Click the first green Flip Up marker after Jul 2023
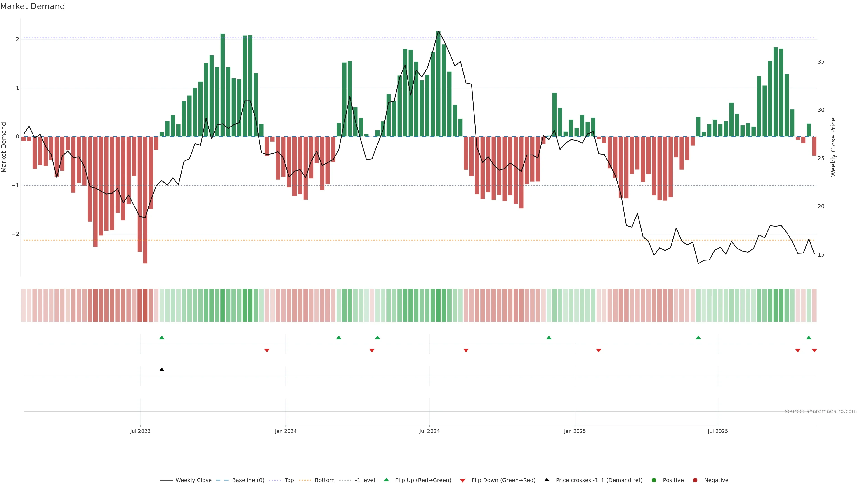The image size is (868, 488). point(162,338)
